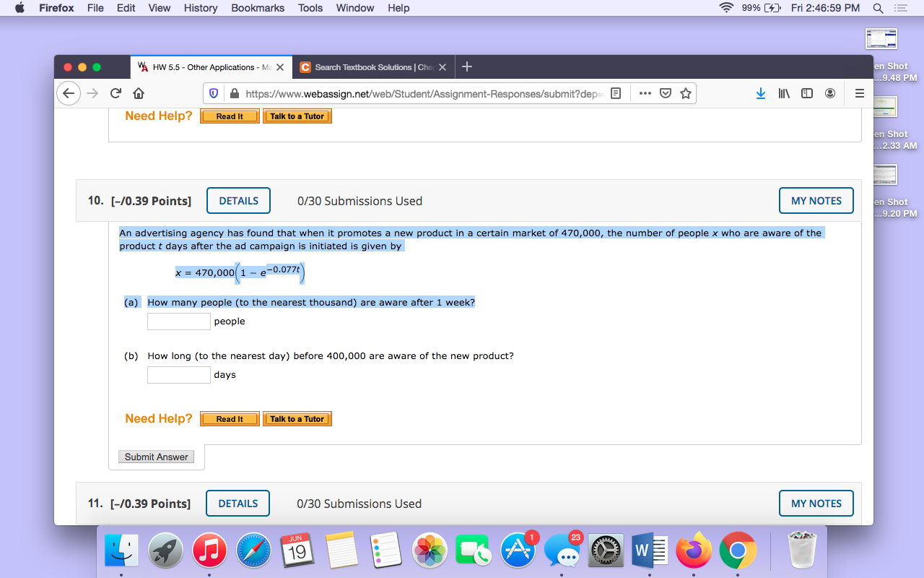Screen dimensions: 924x578
Task: Go back using the back arrow
Action: click(x=69, y=93)
